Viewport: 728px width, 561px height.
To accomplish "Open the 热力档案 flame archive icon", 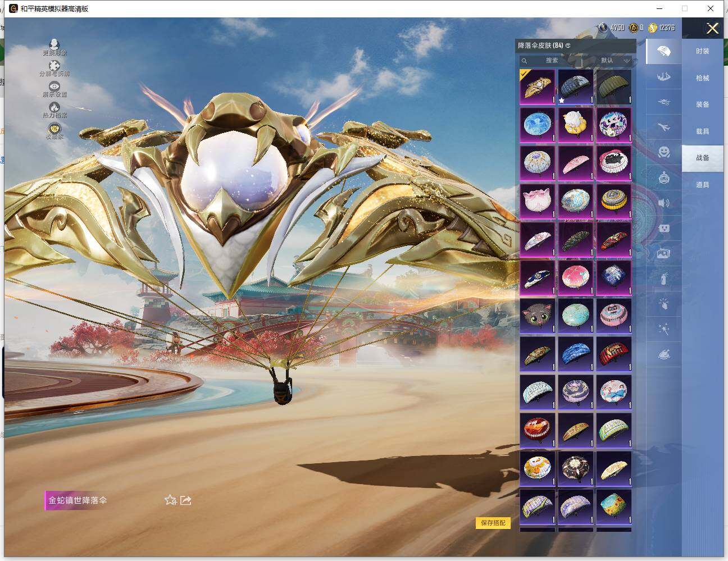I will [54, 108].
